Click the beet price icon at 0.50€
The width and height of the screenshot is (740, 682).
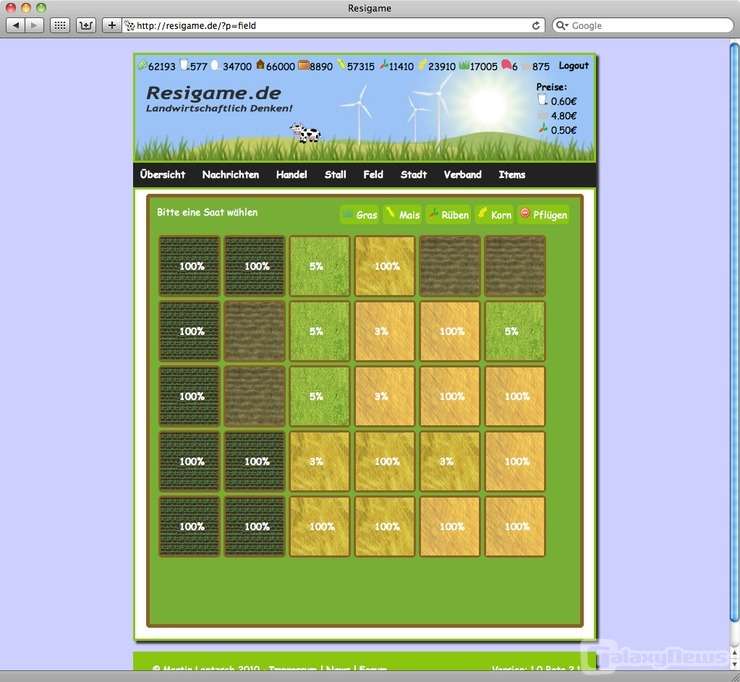(543, 128)
